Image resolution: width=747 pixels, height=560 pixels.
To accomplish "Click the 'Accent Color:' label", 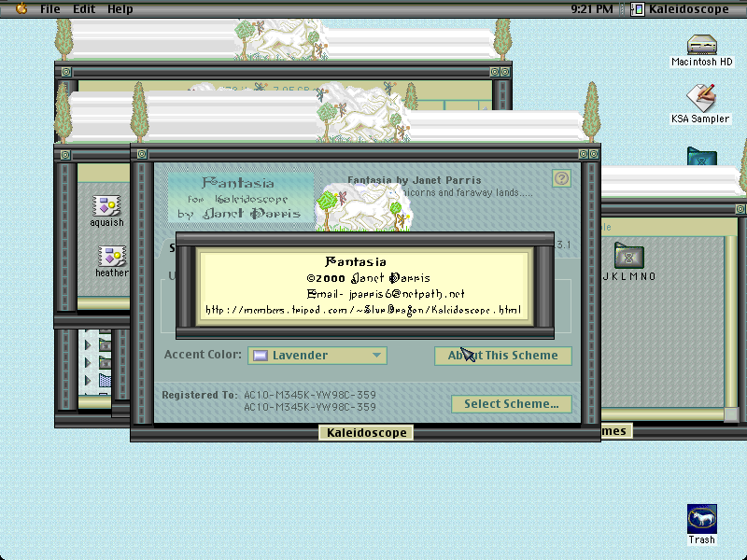I will click(203, 355).
